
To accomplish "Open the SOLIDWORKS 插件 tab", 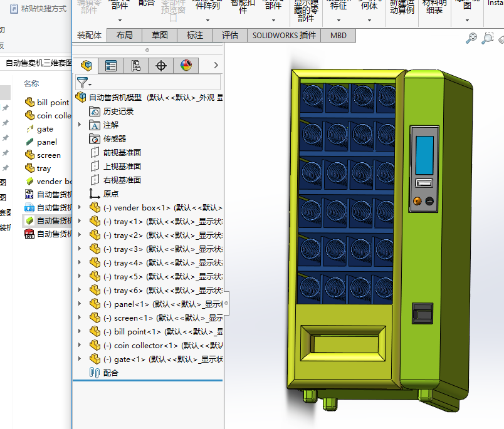I will (x=284, y=36).
